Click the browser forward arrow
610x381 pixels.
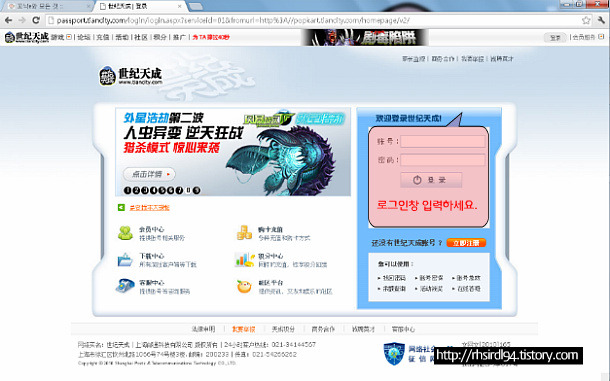(x=22, y=20)
